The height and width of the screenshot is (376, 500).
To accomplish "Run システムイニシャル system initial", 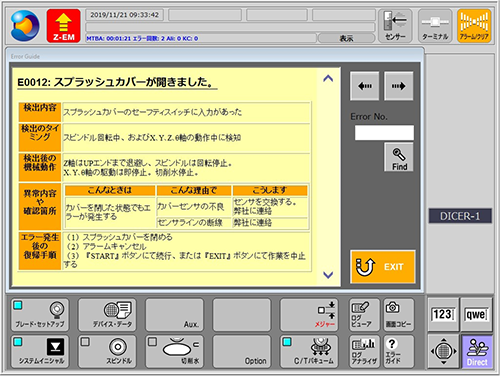I will coord(40,352).
